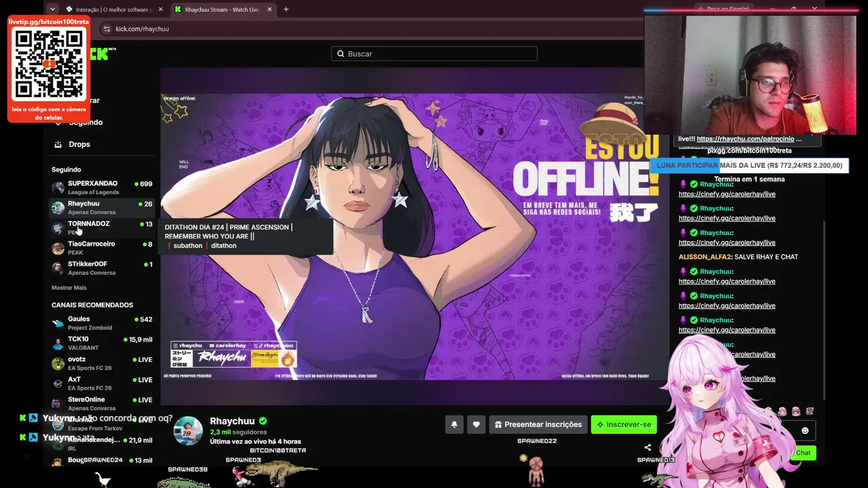This screenshot has height=488, width=868.
Task: Click the share icon below Inscrever-se
Action: 648,447
